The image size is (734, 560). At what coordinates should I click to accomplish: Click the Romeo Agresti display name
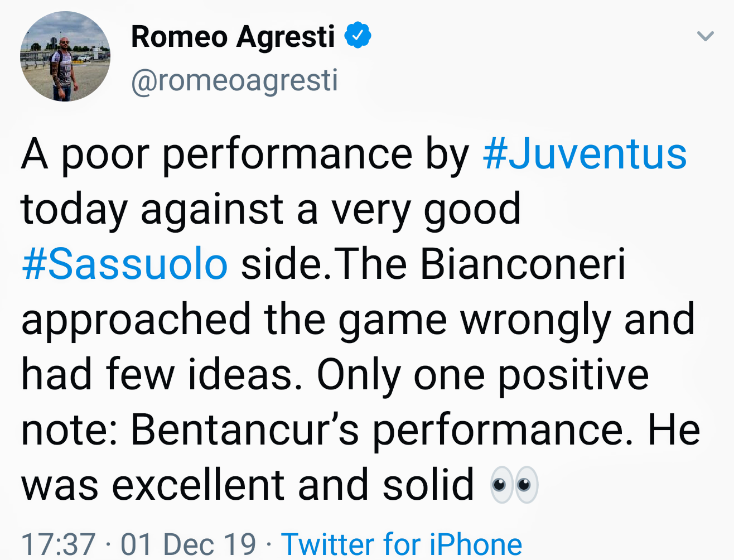pyautogui.click(x=233, y=37)
